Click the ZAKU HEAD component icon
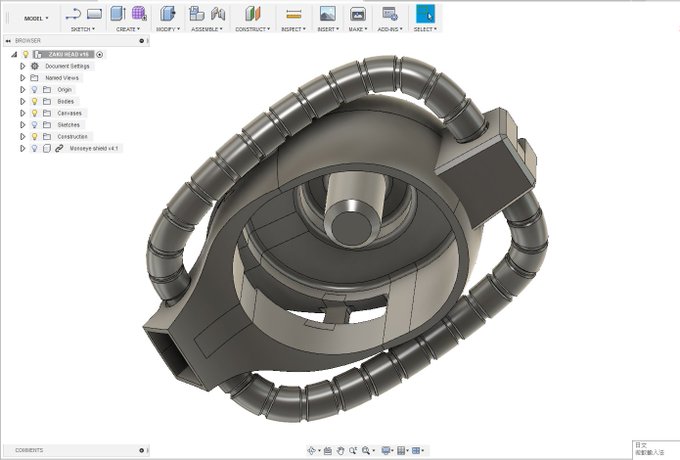The height and width of the screenshot is (460, 680). pos(38,54)
